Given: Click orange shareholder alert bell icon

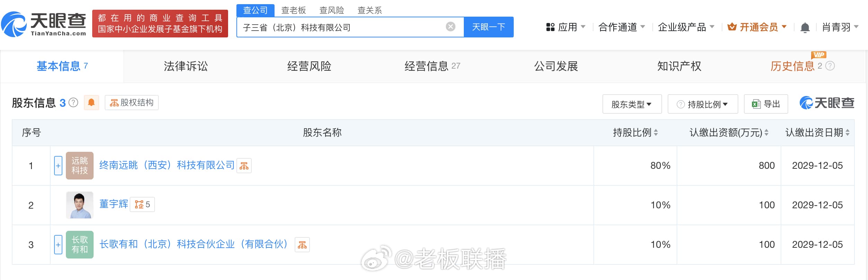Looking at the screenshot, I should coord(92,103).
